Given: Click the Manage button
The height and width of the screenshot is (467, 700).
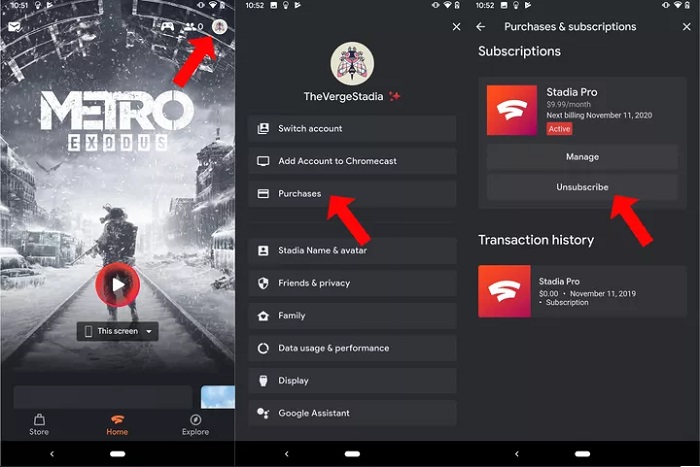Looking at the screenshot, I should (582, 157).
